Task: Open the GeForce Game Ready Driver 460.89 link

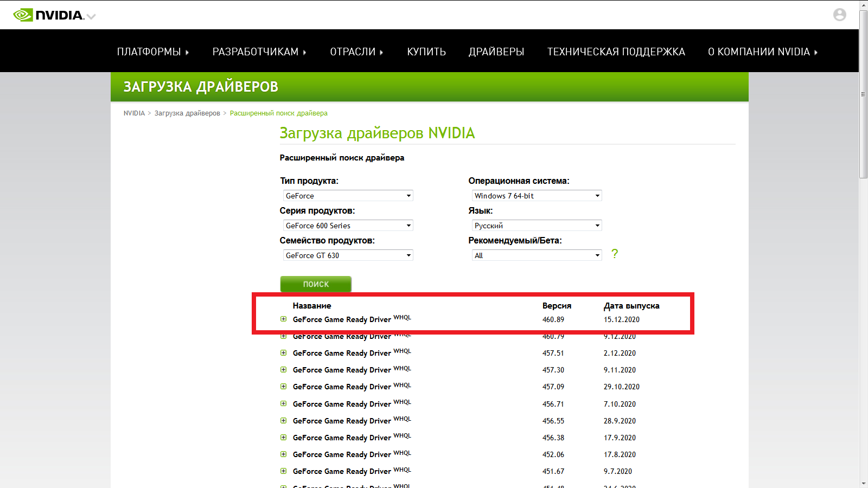Action: [x=352, y=319]
